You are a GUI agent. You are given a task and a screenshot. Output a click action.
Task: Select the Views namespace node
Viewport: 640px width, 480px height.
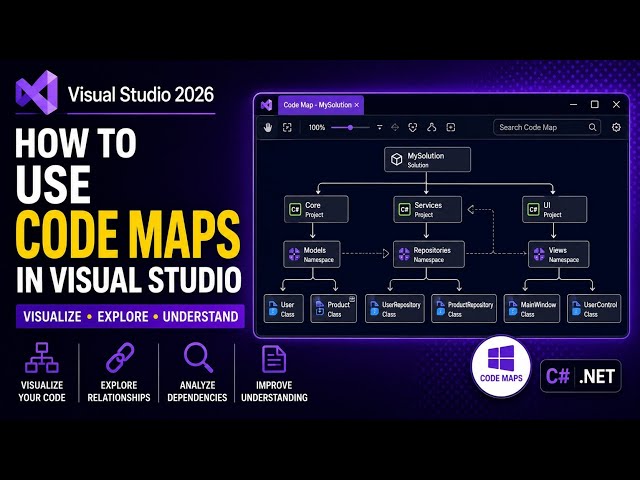(x=558, y=254)
